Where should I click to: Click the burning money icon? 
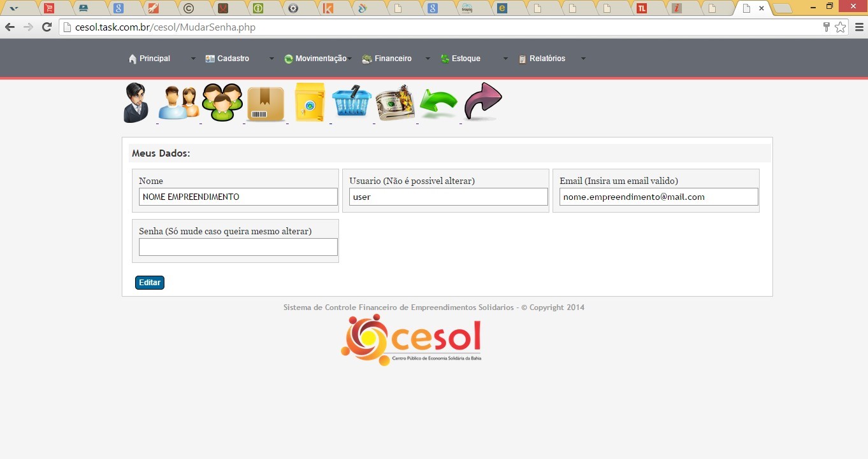(395, 102)
